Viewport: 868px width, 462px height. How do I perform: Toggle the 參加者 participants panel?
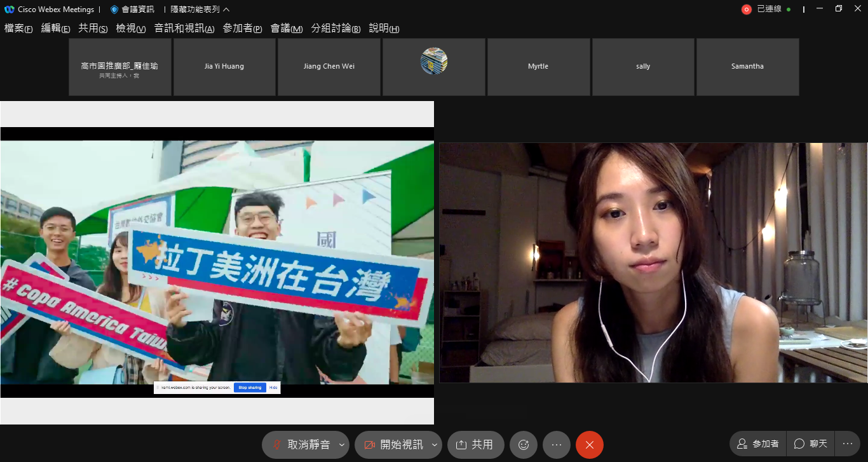(757, 444)
